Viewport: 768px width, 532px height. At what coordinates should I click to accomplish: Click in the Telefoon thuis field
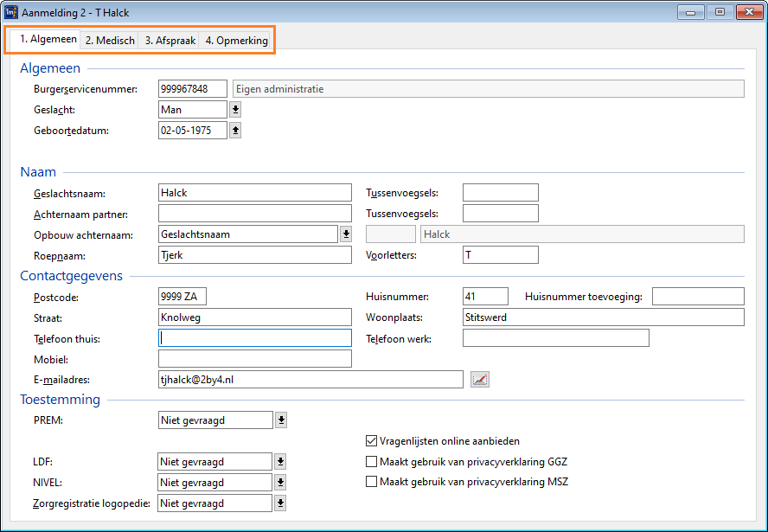pyautogui.click(x=255, y=338)
